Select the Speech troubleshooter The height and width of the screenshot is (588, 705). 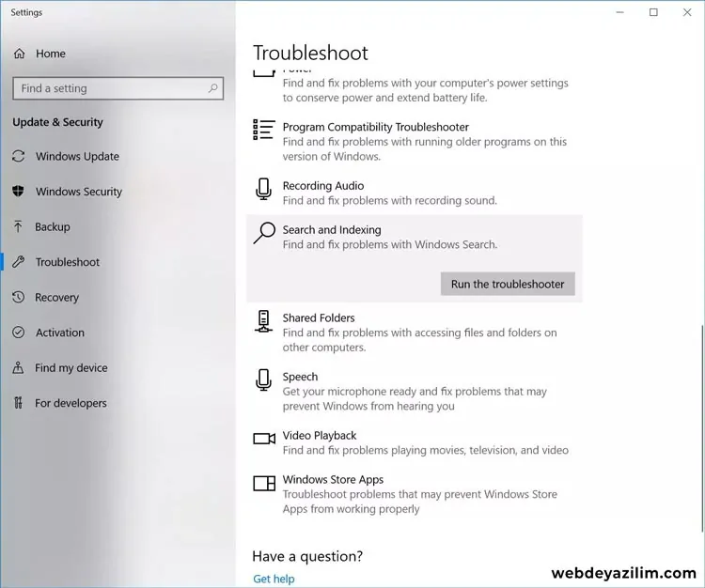coord(415,392)
